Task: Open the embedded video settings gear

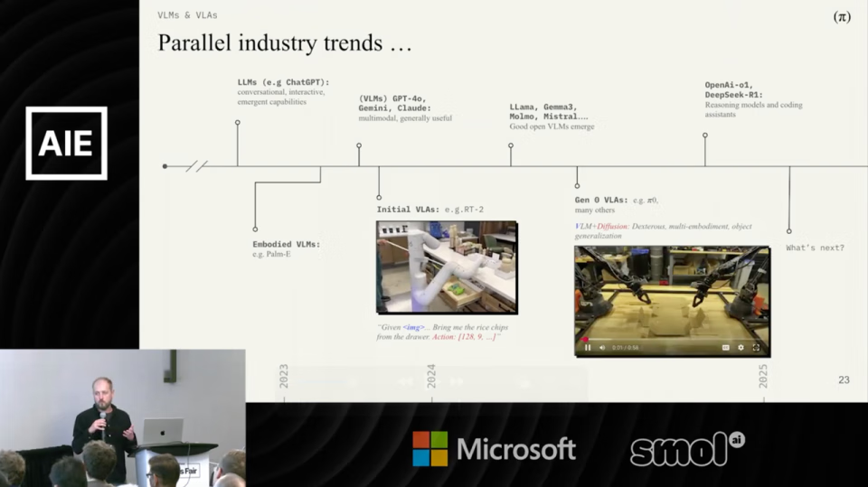Action: coord(741,348)
